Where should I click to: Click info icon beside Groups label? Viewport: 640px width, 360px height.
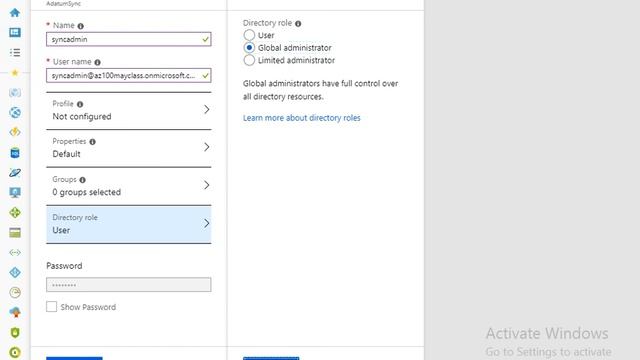(x=82, y=180)
